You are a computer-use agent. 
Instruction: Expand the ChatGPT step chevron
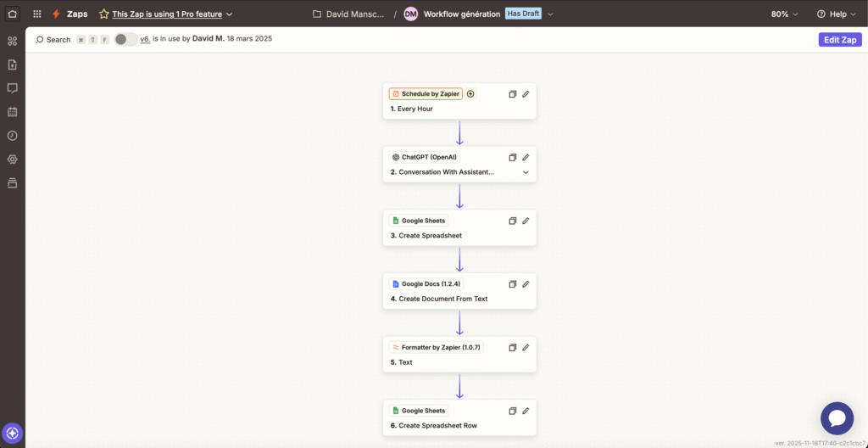(526, 172)
